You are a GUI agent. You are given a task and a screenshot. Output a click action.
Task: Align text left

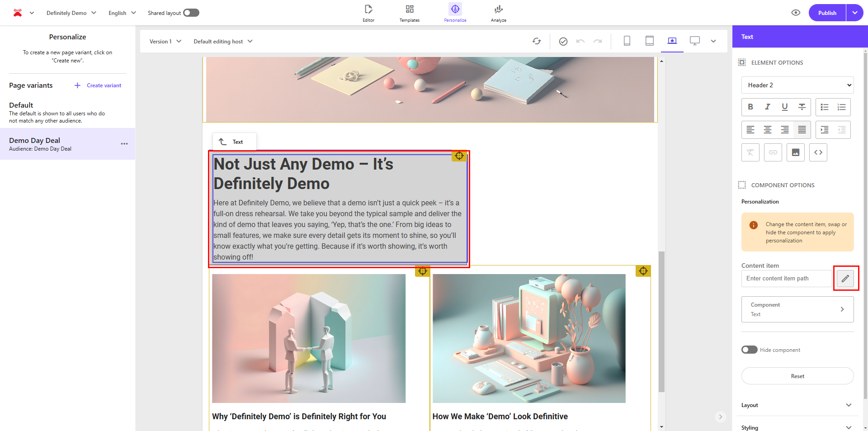(x=750, y=130)
